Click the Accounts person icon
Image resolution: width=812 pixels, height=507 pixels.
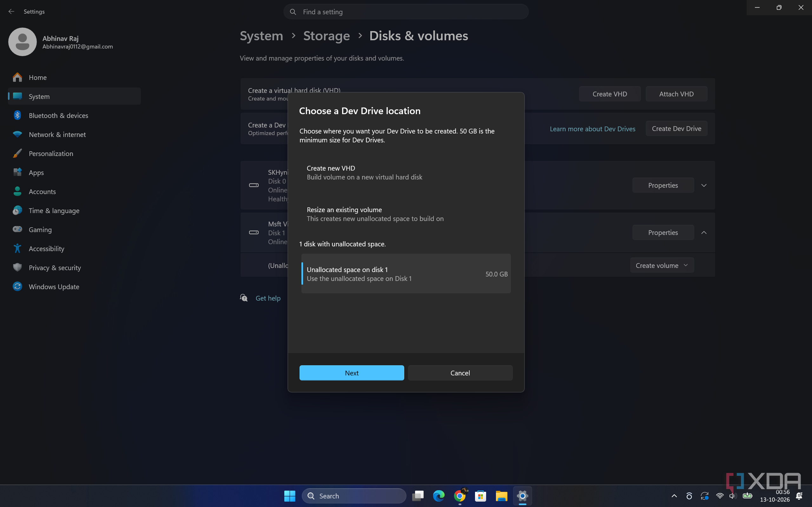[x=17, y=192]
